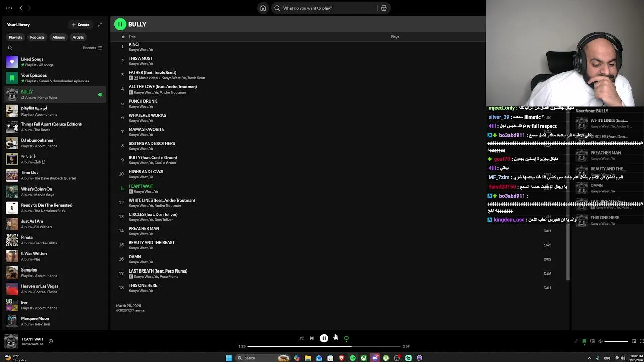Viewport: 644px width, 362px height.
Task: Pause the BULLY album with the green header button
Action: click(120, 24)
